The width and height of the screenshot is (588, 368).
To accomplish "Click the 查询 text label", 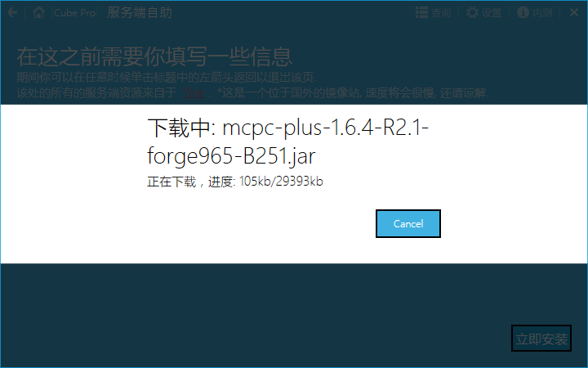I will click(441, 13).
